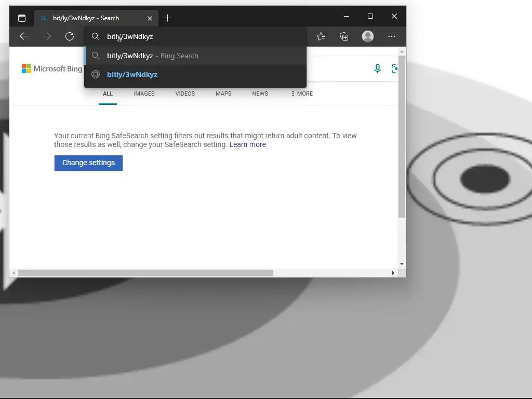The width and height of the screenshot is (532, 399).
Task: Click the horizontal scrollbar thumb
Action: [146, 273]
